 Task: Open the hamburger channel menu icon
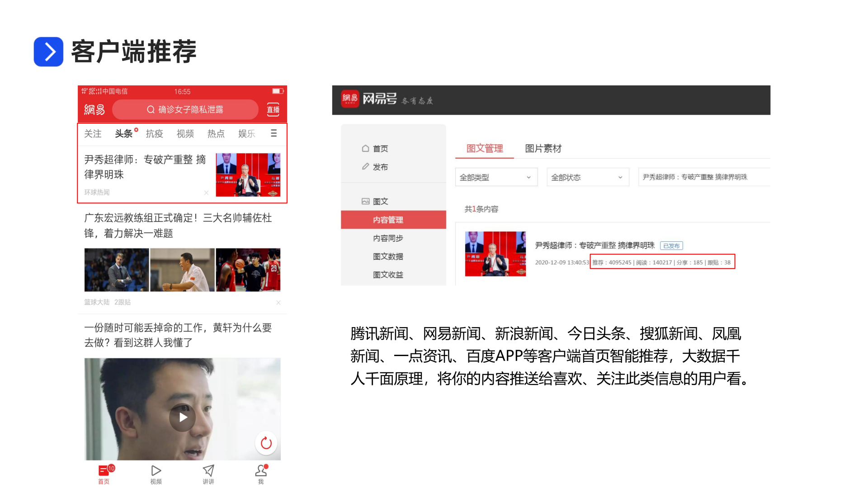point(274,133)
